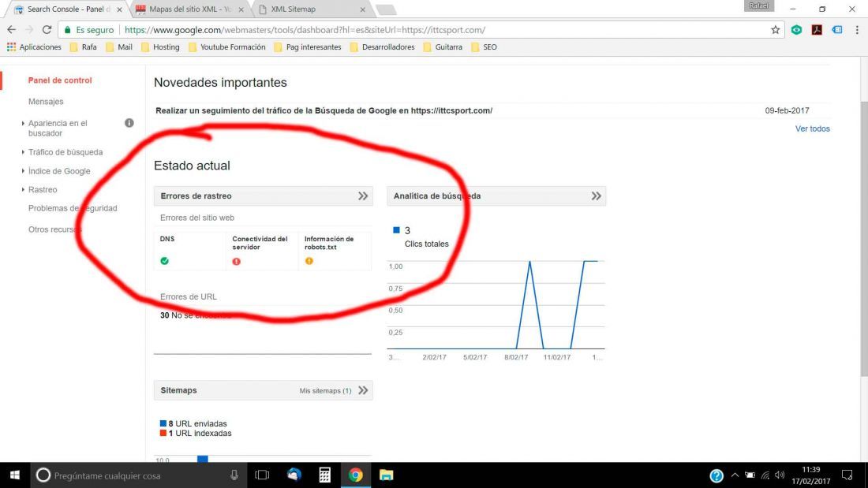The image size is (868, 488).
Task: Open the notification Action Center icon
Action: (x=847, y=475)
